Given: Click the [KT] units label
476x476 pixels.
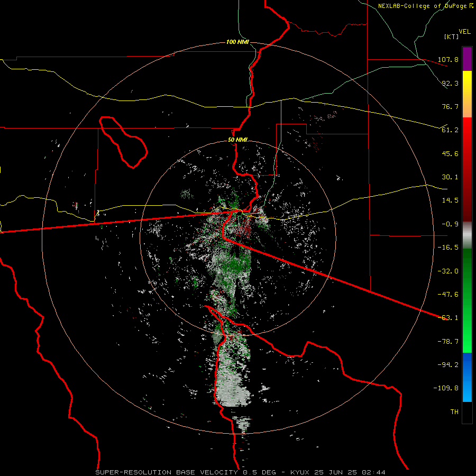Looking at the screenshot, I should (x=452, y=36).
